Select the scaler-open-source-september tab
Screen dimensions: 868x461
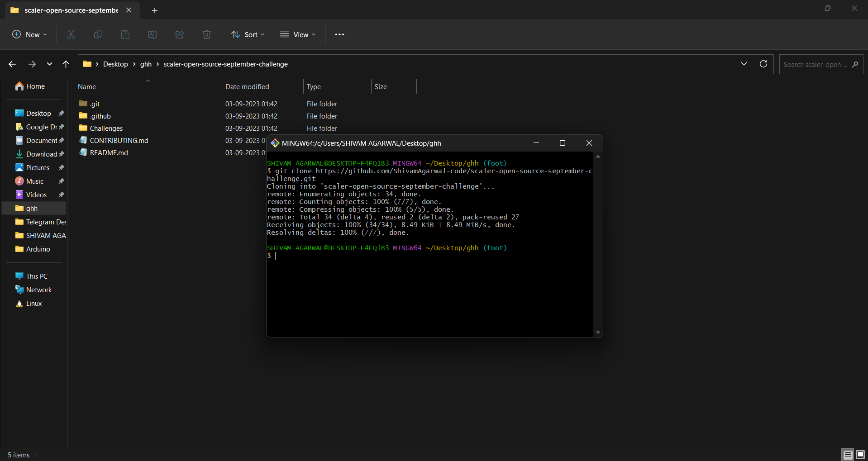68,10
